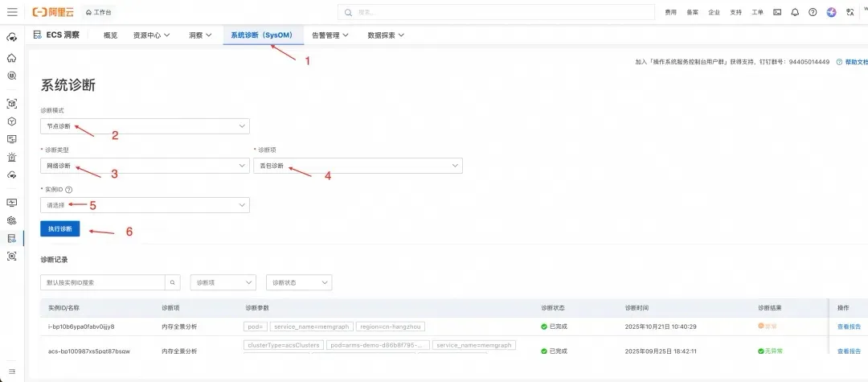The image size is (868, 382).
Task: Click the 执行诊断 button
Action: (x=59, y=228)
